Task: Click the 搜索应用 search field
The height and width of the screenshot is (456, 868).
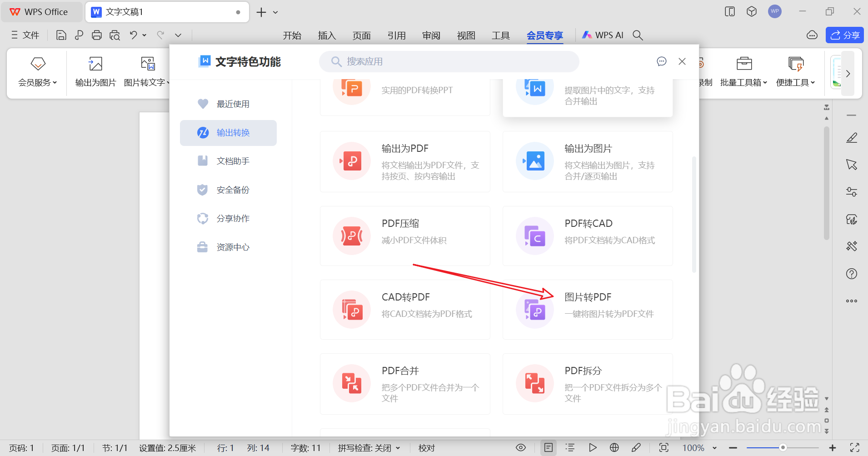Action: (449, 61)
